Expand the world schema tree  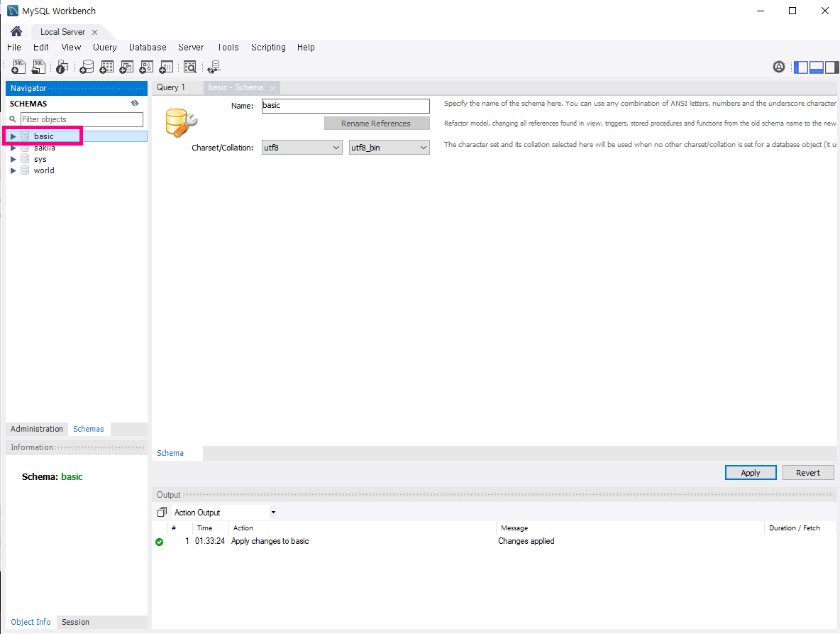(x=13, y=170)
